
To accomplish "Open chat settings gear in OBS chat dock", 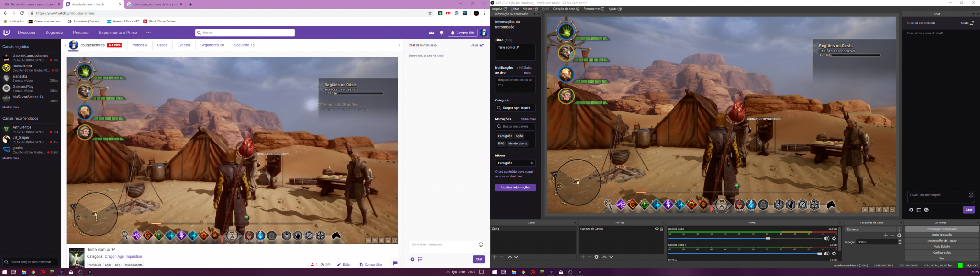I will tap(911, 210).
